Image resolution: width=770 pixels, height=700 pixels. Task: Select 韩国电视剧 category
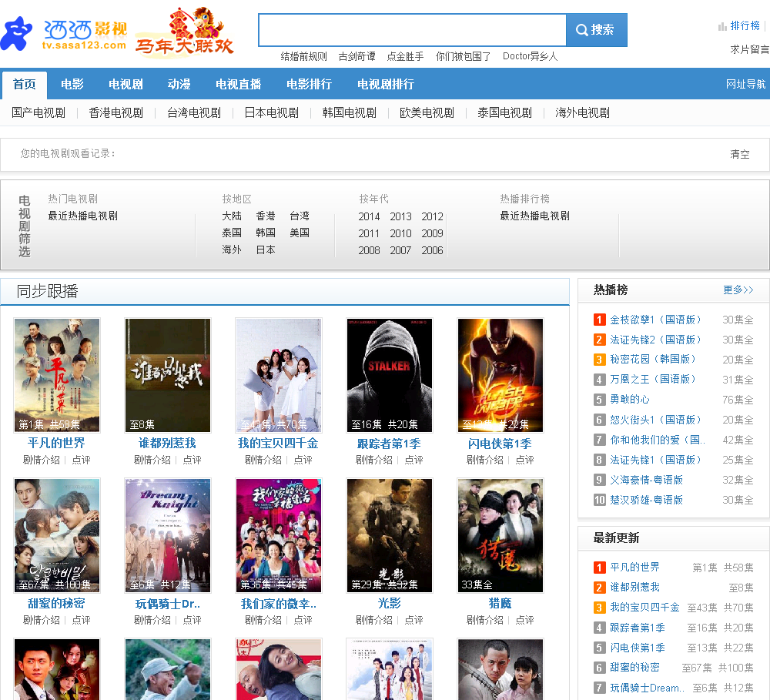coord(349,113)
